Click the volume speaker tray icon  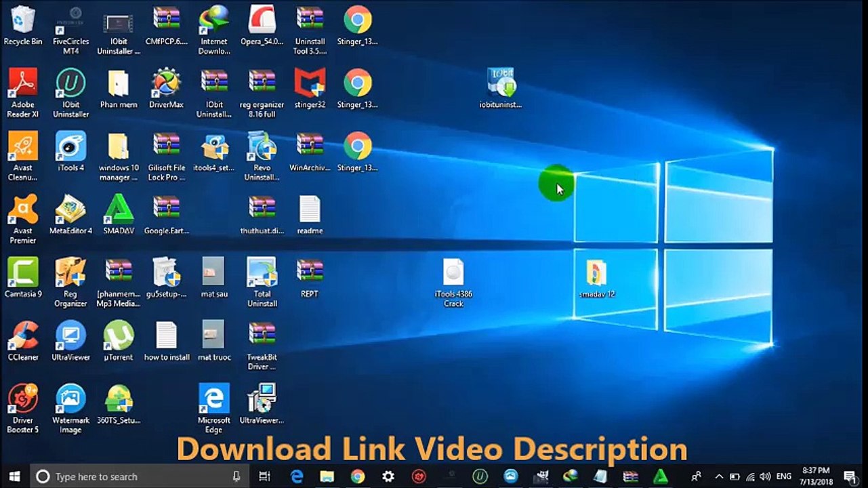(x=765, y=476)
